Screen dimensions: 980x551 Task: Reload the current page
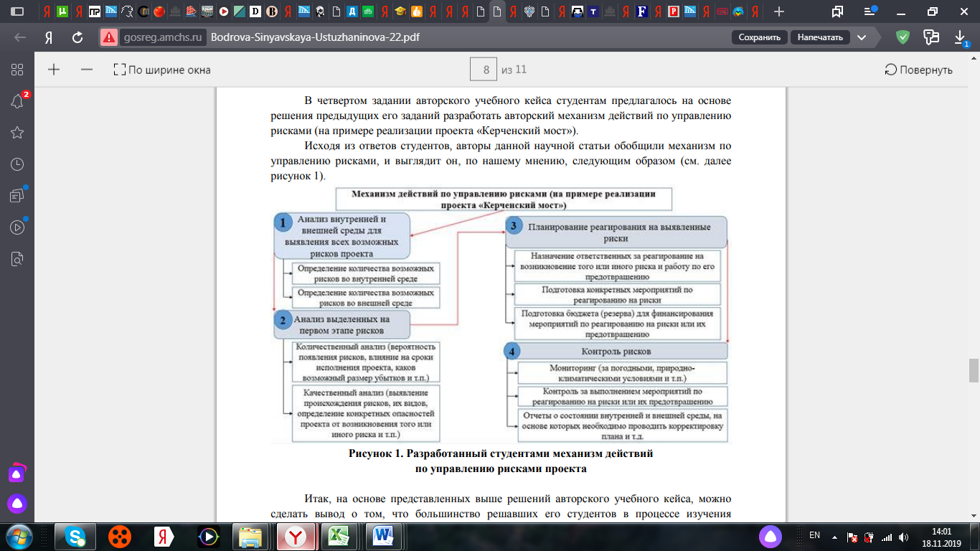tap(77, 37)
